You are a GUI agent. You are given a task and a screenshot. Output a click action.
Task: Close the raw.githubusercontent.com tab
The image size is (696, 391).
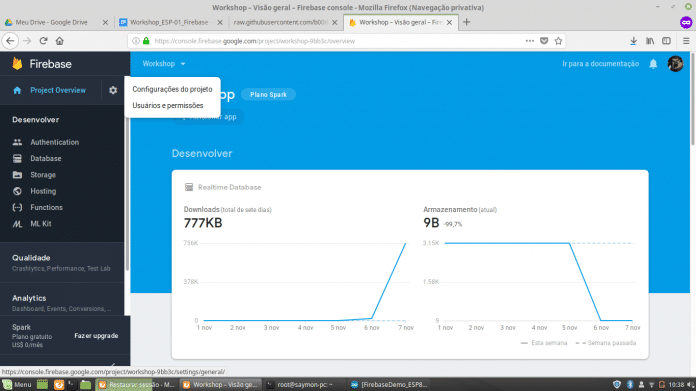pyautogui.click(x=335, y=22)
